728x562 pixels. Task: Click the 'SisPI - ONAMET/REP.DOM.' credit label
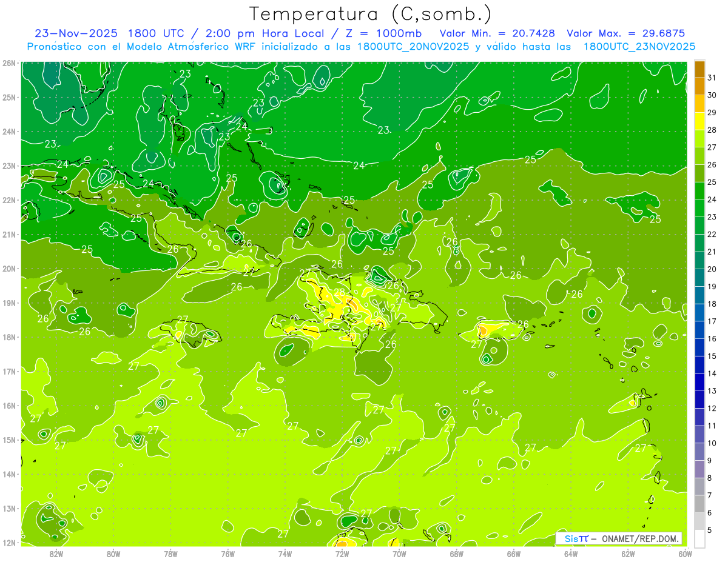coord(619,538)
